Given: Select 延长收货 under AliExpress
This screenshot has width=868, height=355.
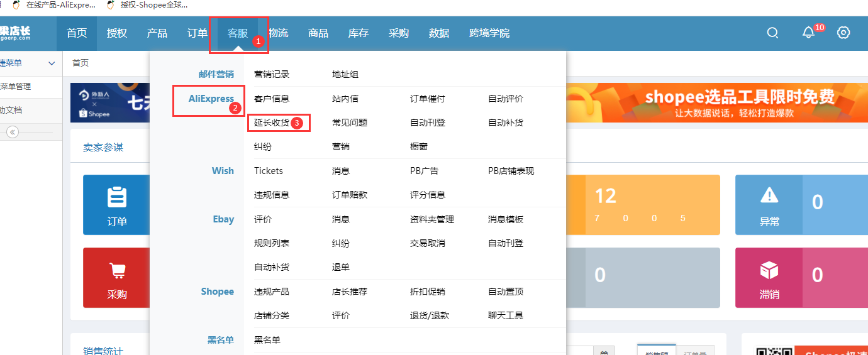Looking at the screenshot, I should click(x=272, y=123).
